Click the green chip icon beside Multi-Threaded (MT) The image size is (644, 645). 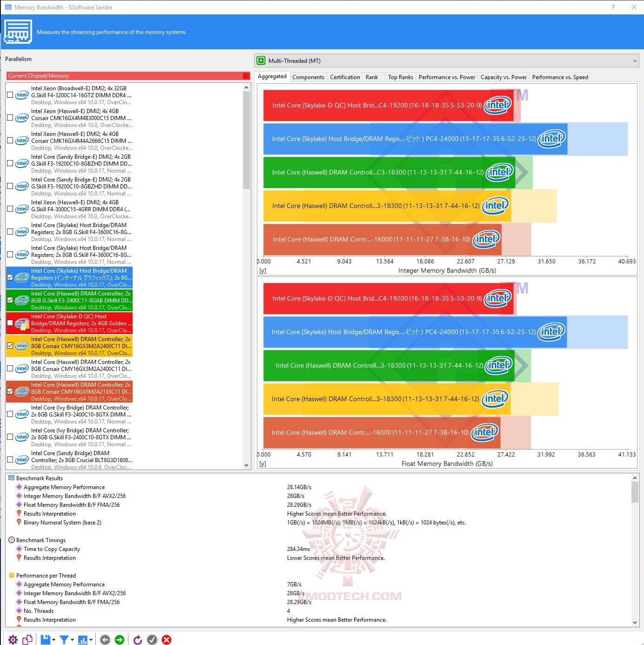coord(261,60)
